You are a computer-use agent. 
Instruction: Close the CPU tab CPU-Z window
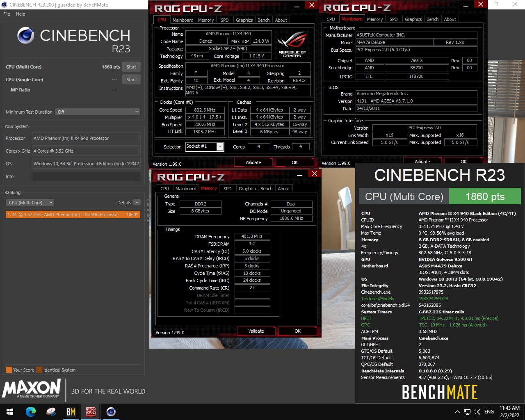(x=312, y=5)
